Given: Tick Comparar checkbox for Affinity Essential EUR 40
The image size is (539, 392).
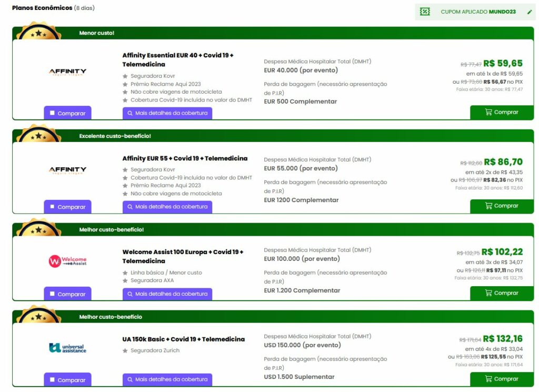Looking at the screenshot, I should coord(52,113).
